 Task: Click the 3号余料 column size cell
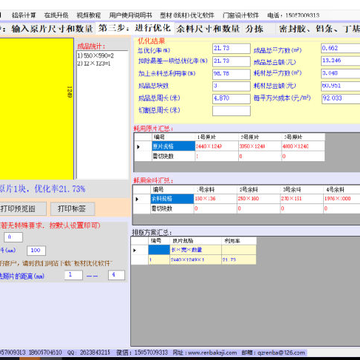[302, 199]
